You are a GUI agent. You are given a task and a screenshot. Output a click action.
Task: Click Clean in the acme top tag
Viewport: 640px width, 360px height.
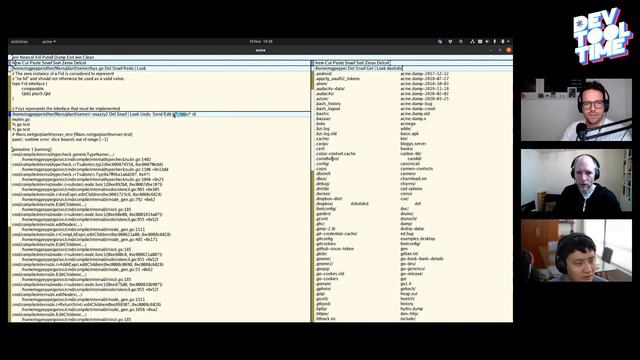coord(89,58)
